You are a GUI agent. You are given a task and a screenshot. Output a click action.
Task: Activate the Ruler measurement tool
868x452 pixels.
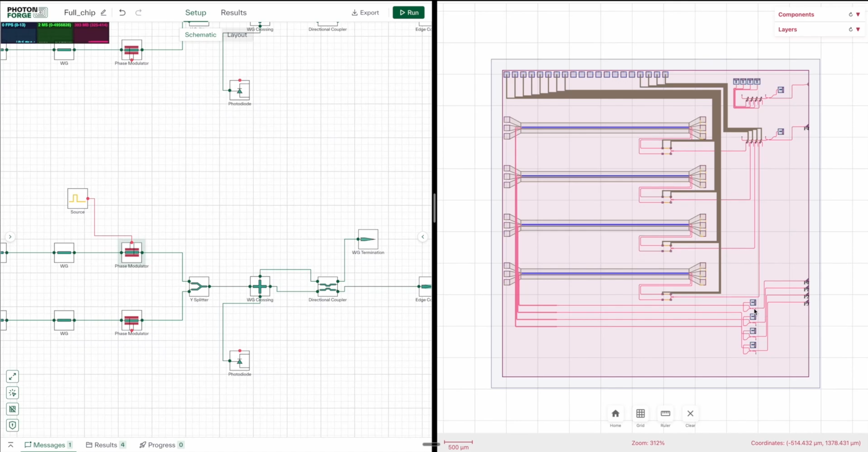click(665, 413)
